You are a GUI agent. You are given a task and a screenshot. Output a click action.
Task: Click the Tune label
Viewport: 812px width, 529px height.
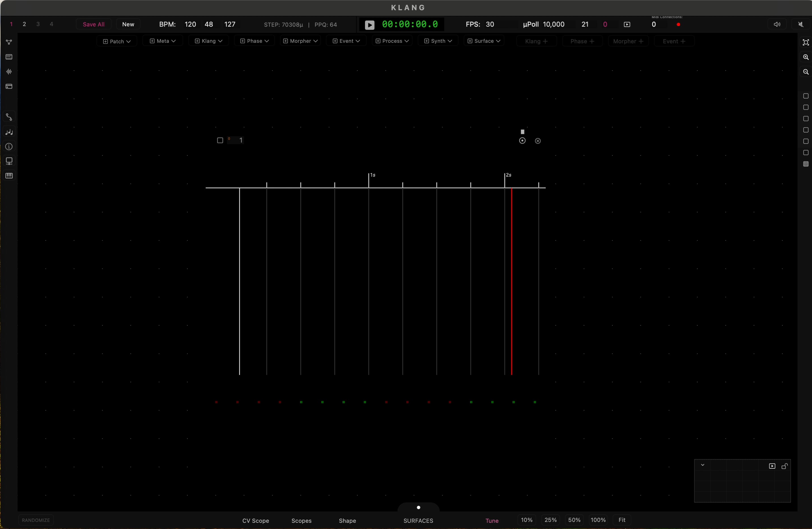click(492, 521)
